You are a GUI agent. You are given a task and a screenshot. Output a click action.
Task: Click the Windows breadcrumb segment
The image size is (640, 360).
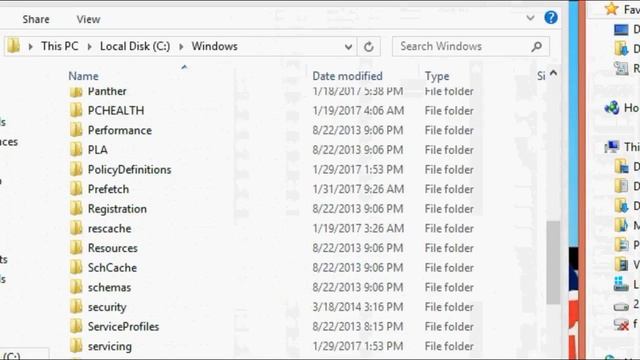coord(215,46)
